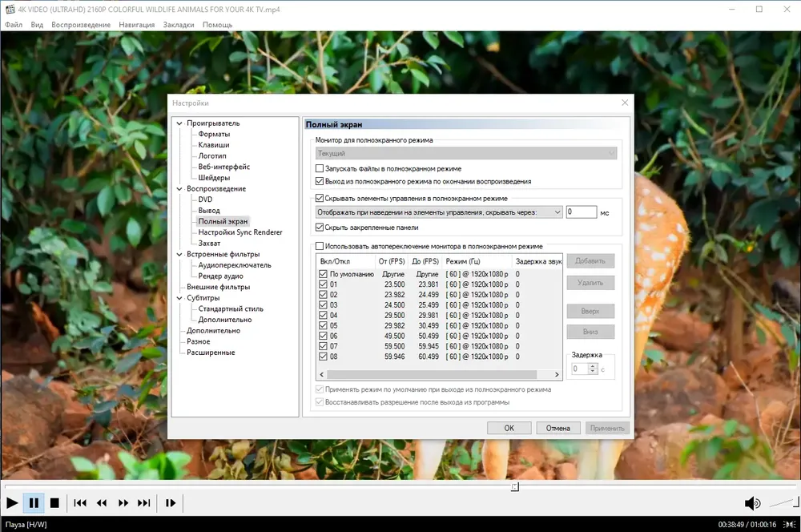
Task: Skip to next file icon
Action: point(144,503)
